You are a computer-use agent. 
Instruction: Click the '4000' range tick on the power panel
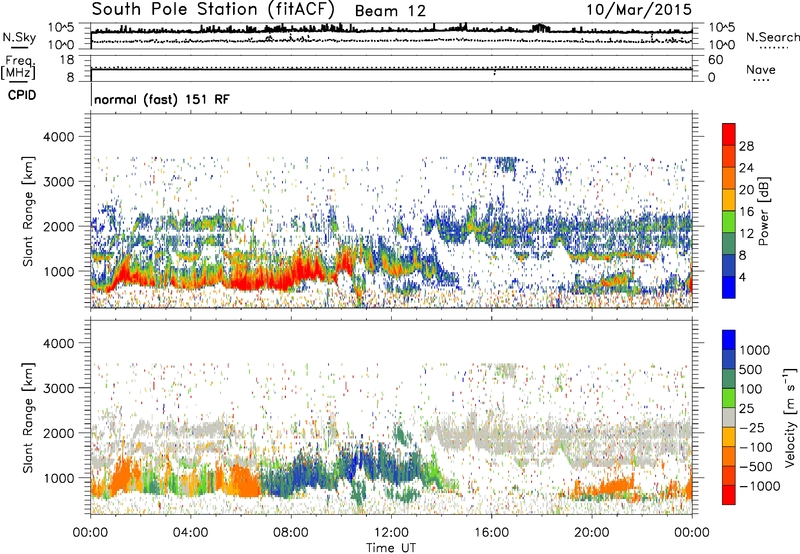[x=58, y=137]
